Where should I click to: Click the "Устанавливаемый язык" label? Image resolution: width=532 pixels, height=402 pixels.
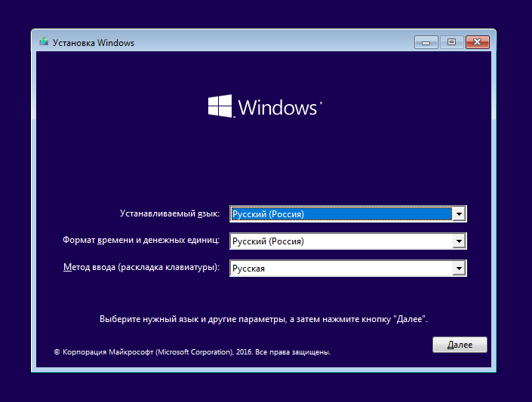point(170,214)
